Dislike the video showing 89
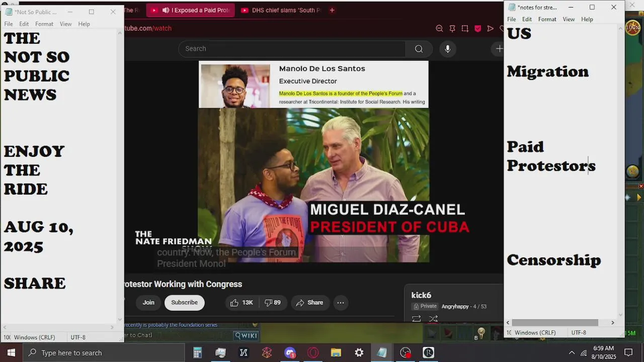The image size is (644, 362). coord(273,303)
